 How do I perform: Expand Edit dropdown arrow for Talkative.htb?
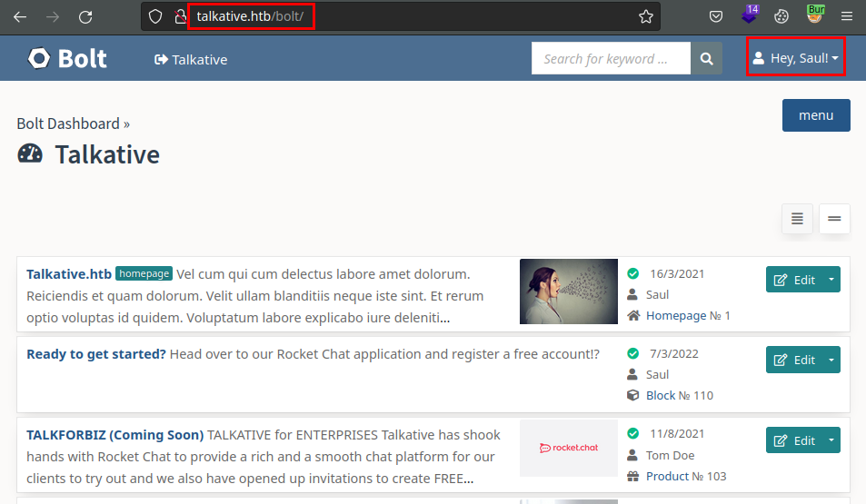pyautogui.click(x=831, y=280)
